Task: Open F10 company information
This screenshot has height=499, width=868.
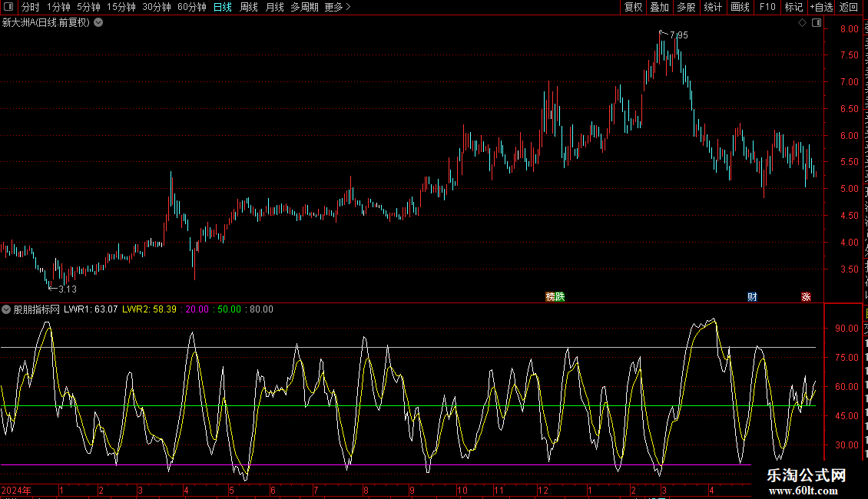Action: 767,7
